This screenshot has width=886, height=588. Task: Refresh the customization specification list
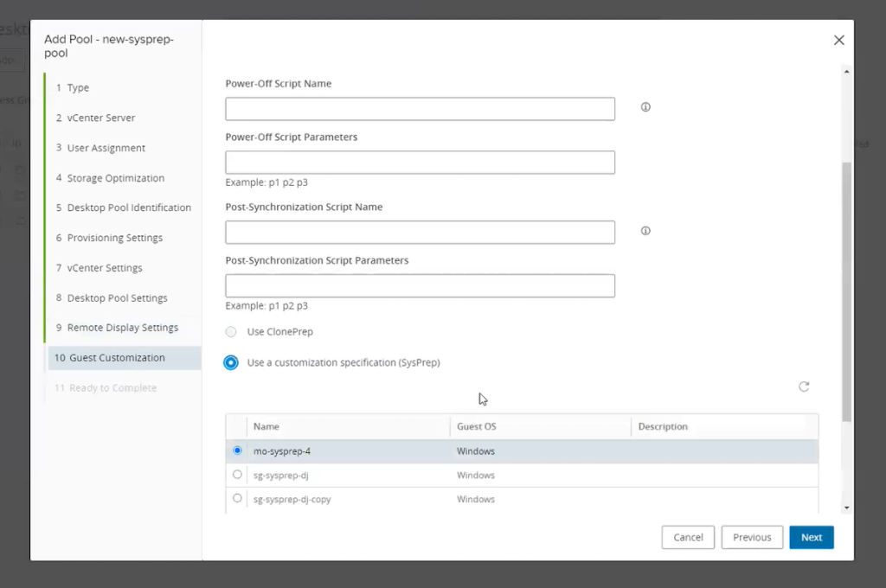pos(804,387)
